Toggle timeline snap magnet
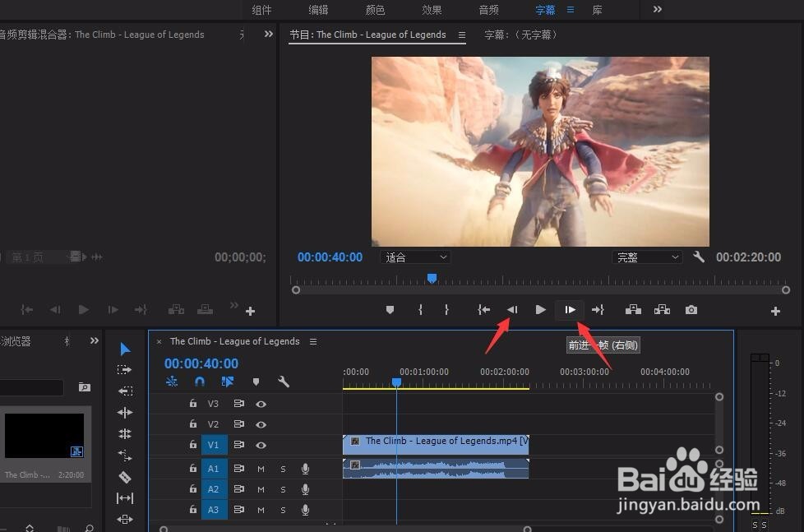This screenshot has width=804, height=532. click(200, 382)
